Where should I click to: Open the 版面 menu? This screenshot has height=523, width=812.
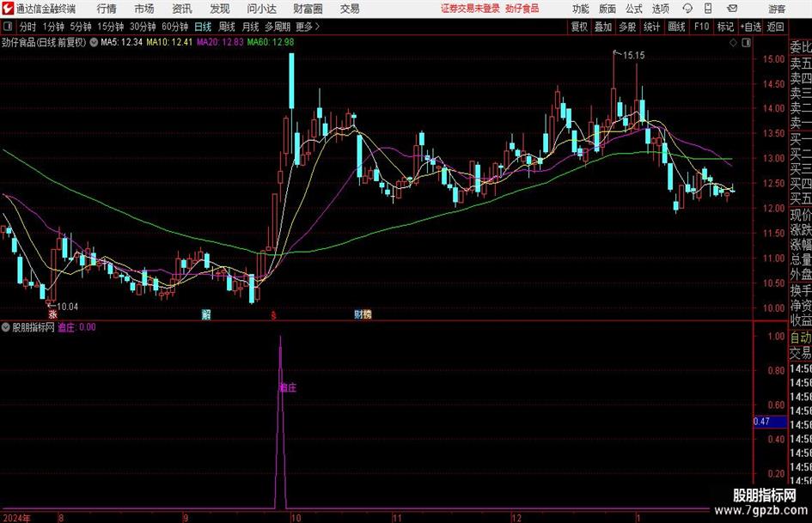tap(607, 9)
